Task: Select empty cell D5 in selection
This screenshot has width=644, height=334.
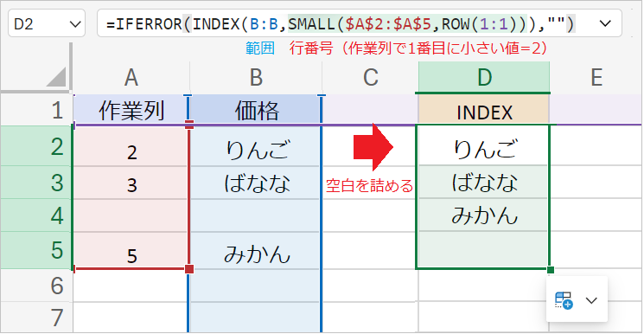Action: 484,250
